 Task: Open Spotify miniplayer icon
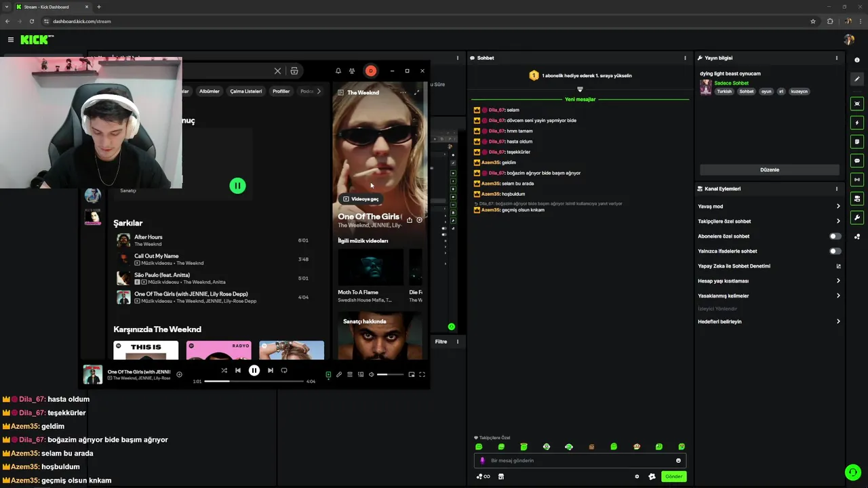[x=412, y=374]
